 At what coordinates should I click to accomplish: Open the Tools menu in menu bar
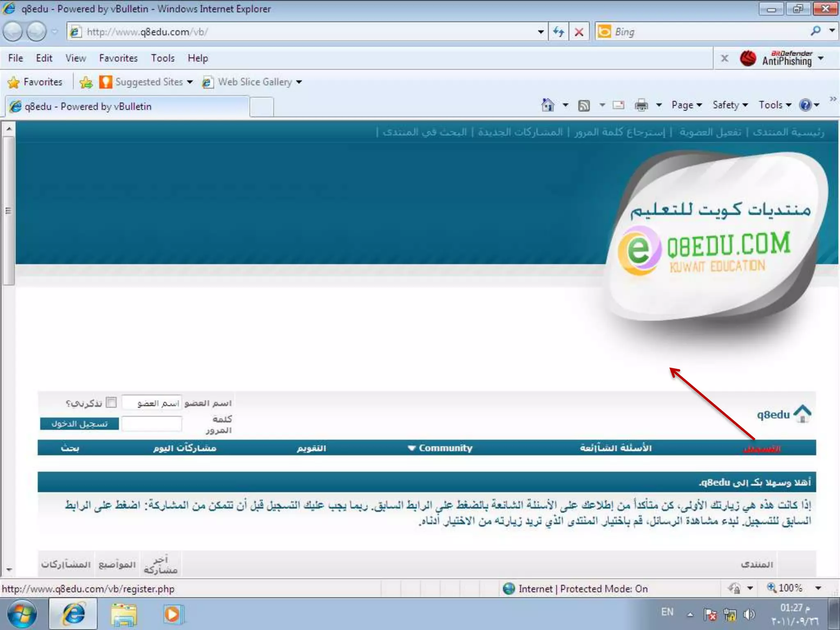tap(162, 58)
